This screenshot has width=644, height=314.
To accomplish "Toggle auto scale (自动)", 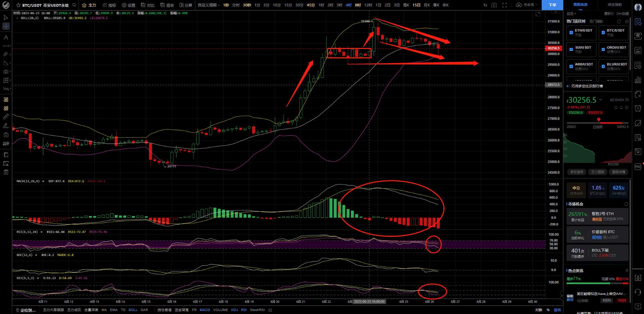I will [557, 310].
